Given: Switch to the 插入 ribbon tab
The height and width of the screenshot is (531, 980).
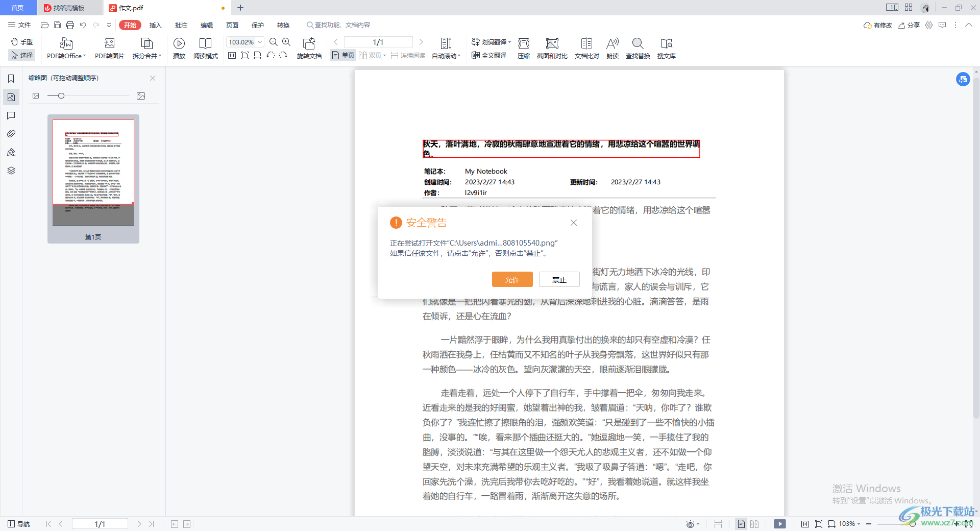Looking at the screenshot, I should click(x=155, y=25).
